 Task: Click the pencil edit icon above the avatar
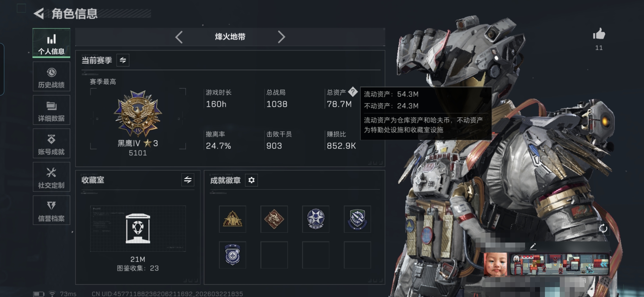coord(533,246)
